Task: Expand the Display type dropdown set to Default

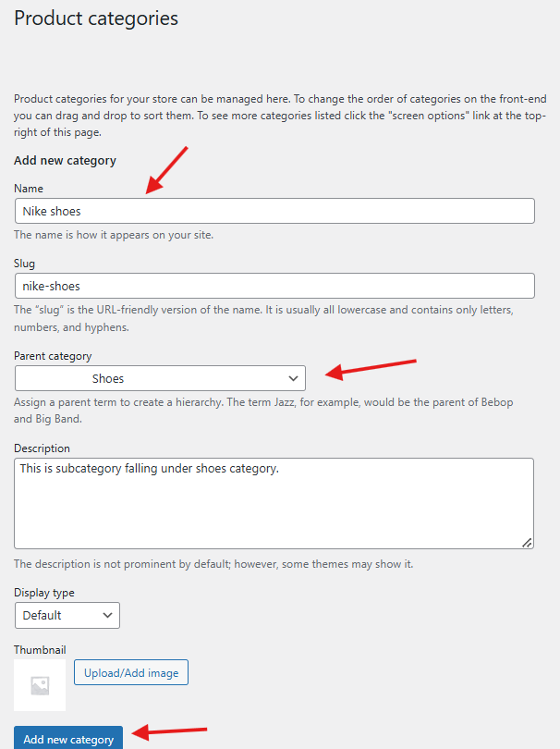Action: click(x=67, y=615)
